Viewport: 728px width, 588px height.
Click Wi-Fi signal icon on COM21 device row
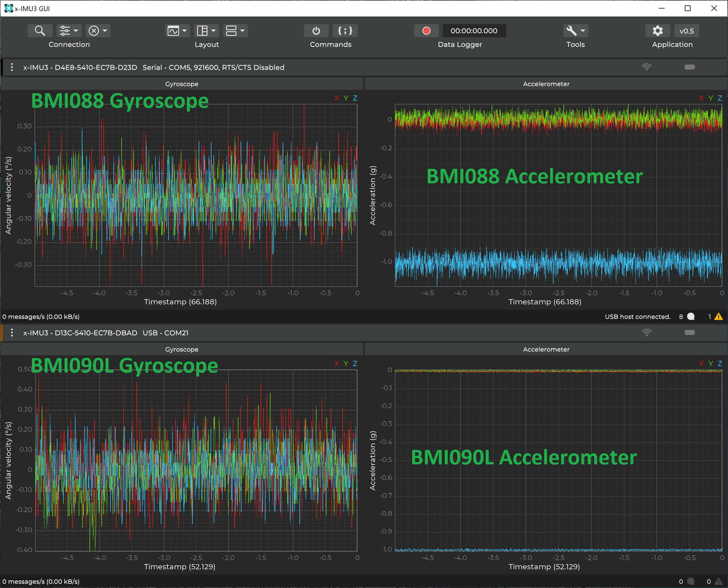(646, 333)
